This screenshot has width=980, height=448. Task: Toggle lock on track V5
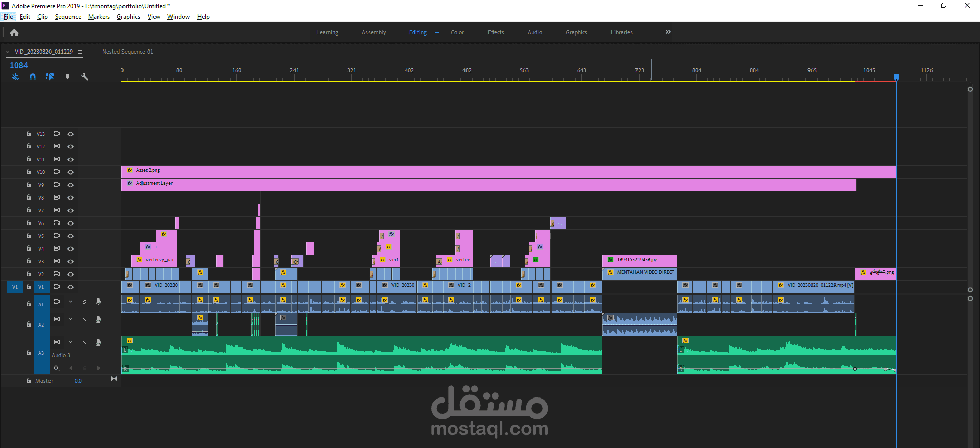point(29,236)
